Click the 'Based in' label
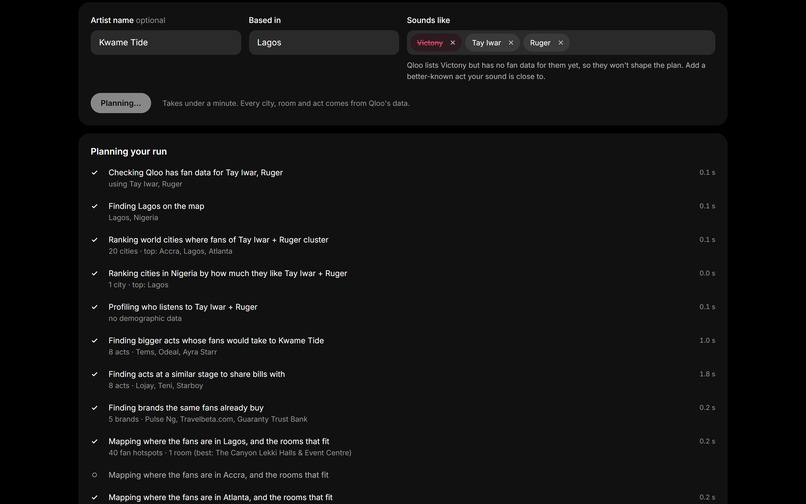 265,20
